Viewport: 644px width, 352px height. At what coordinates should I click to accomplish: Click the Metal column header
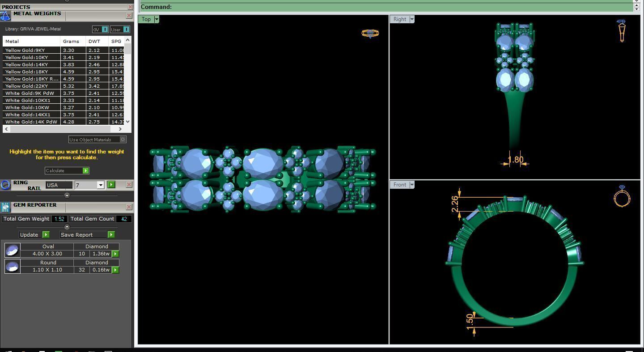tap(31, 41)
